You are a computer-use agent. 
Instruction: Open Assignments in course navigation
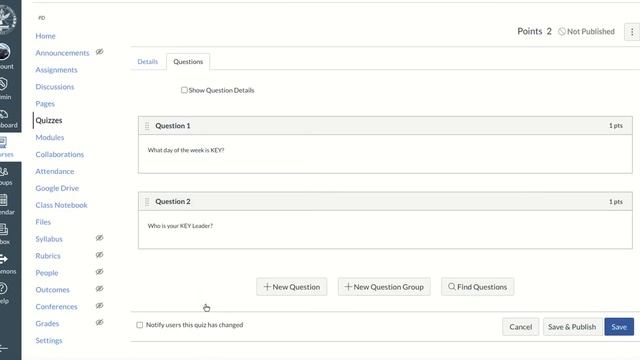56,70
